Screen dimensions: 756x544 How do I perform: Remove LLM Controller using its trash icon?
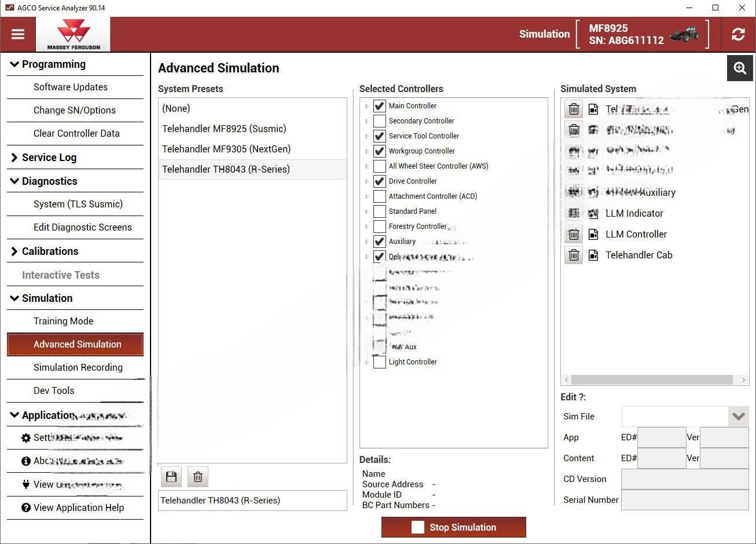[x=574, y=234]
